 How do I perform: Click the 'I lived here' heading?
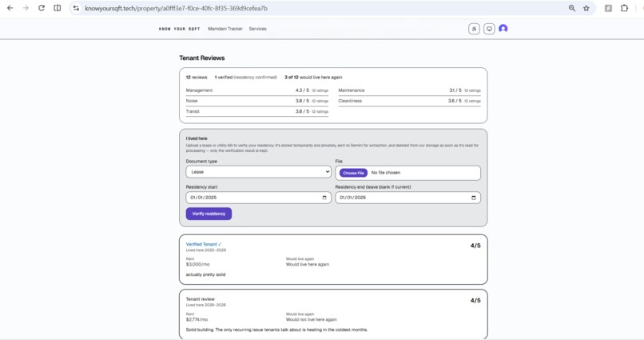tap(197, 138)
